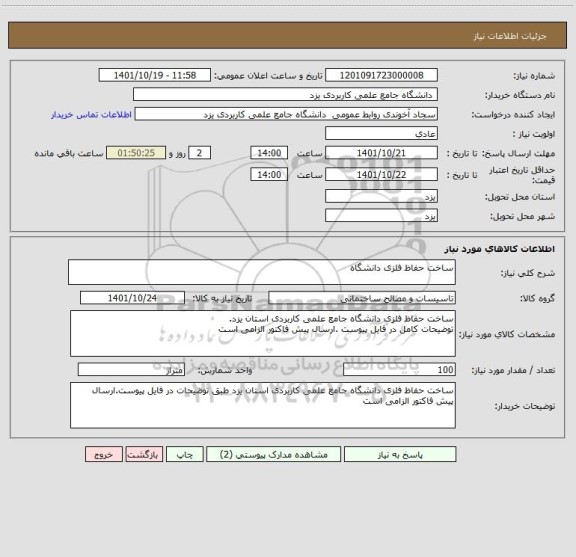The width and height of the screenshot is (576, 557).
Task: Click the buyer organization name field
Action: (285, 94)
